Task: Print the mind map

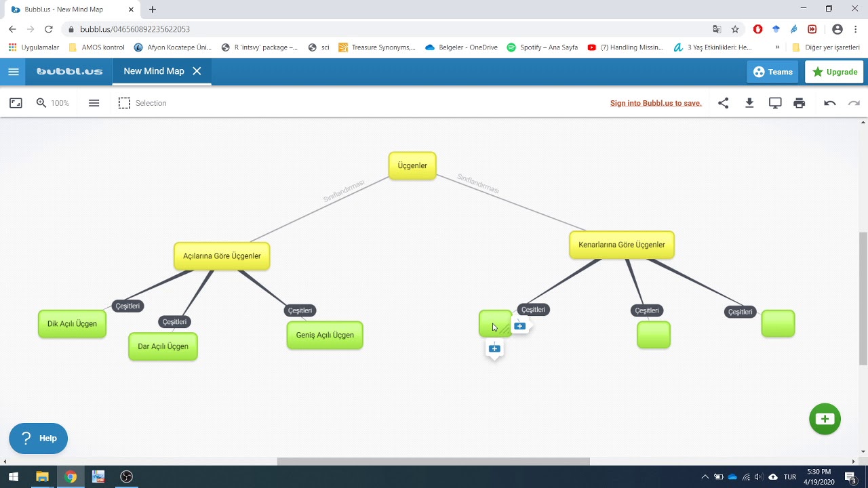Action: pos(800,103)
